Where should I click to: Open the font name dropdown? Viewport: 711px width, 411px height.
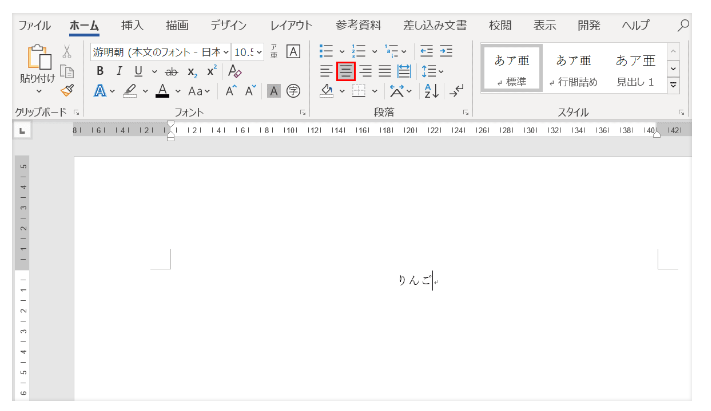tap(225, 52)
